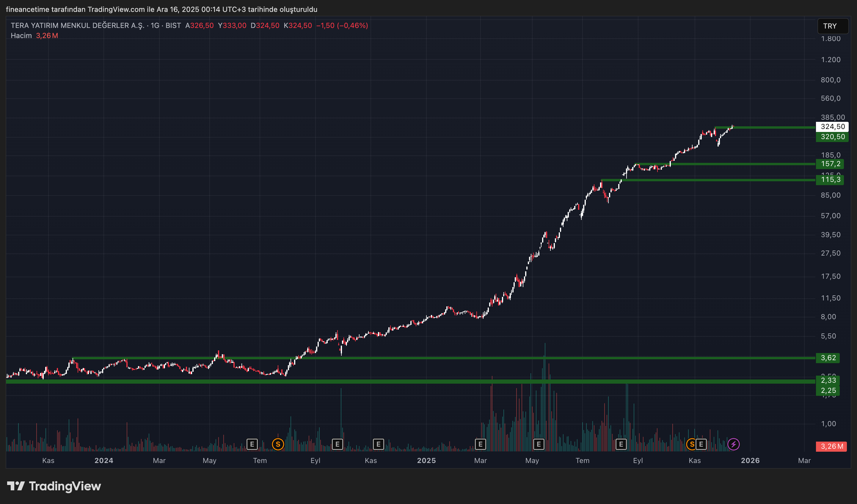Viewport: 857px width, 504px height.
Task: Click the E marker near Kas 2024
Action: pos(378,444)
